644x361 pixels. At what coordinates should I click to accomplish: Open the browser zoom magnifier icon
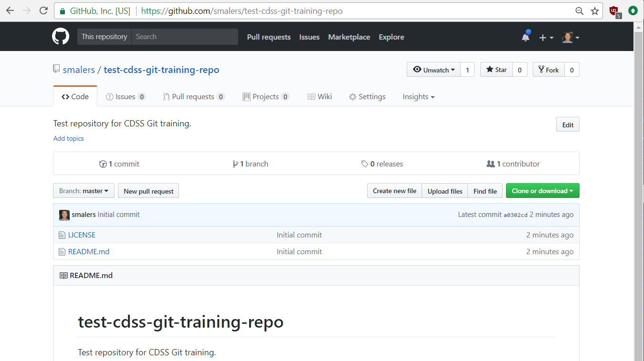[x=580, y=10]
